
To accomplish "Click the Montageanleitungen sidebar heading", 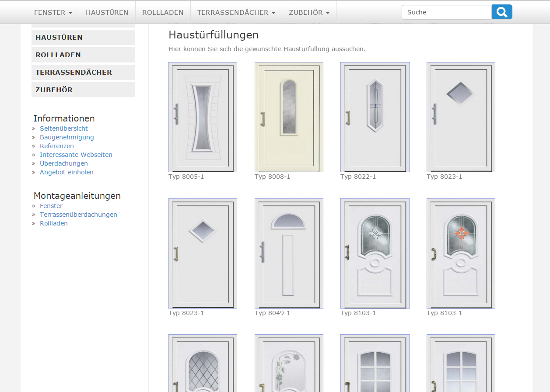I will click(77, 196).
